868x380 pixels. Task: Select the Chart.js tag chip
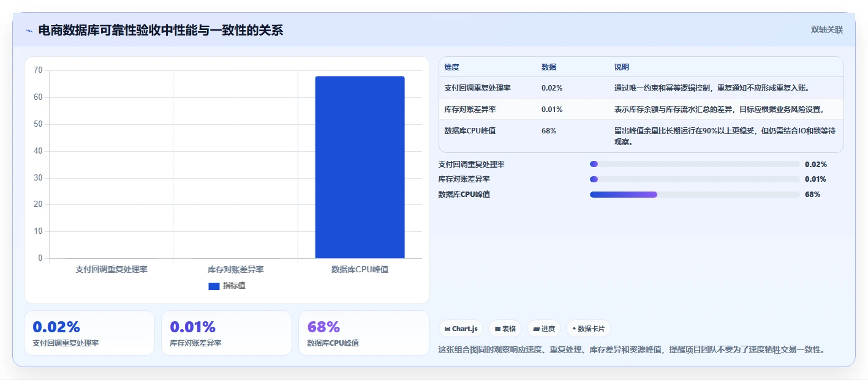pyautogui.click(x=461, y=329)
